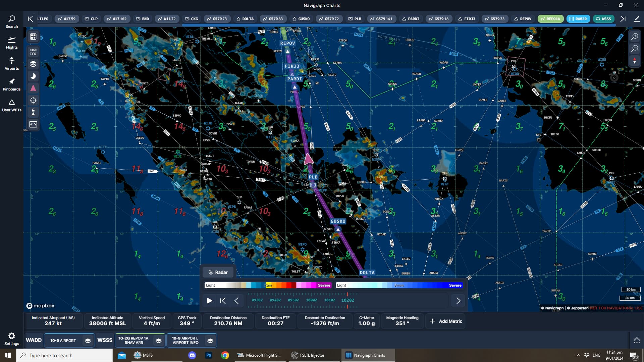The width and height of the screenshot is (644, 362).
Task: Toggle night mode moon icon
Action: pyautogui.click(x=33, y=76)
